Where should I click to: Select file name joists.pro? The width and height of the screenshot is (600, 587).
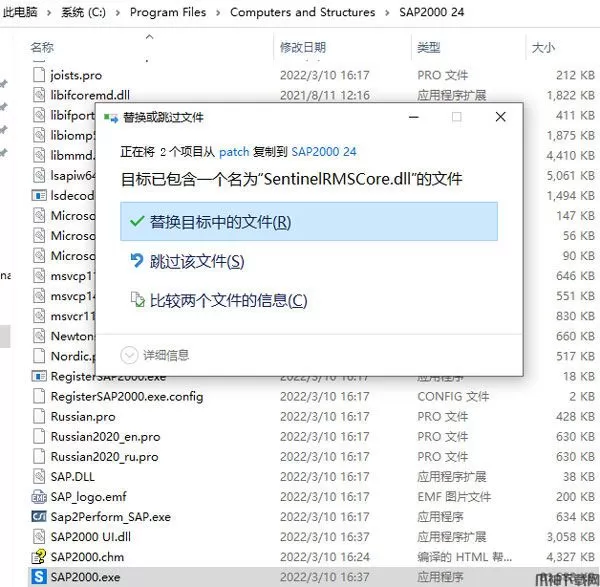(76, 75)
